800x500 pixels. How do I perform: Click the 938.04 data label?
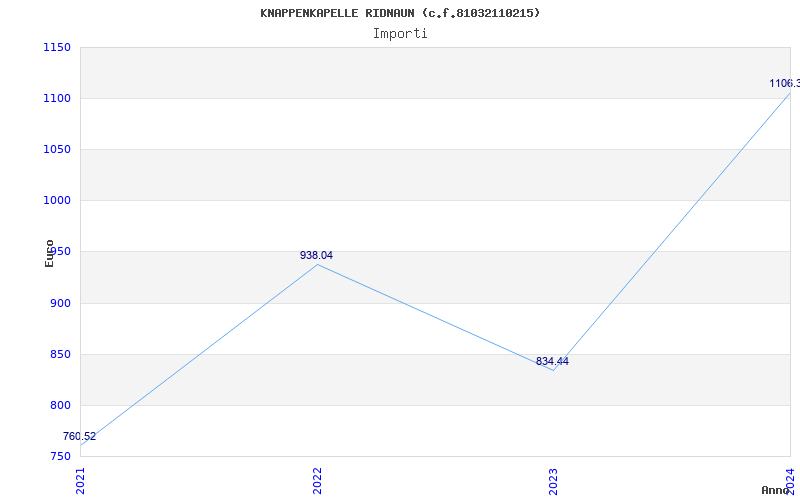coord(316,256)
